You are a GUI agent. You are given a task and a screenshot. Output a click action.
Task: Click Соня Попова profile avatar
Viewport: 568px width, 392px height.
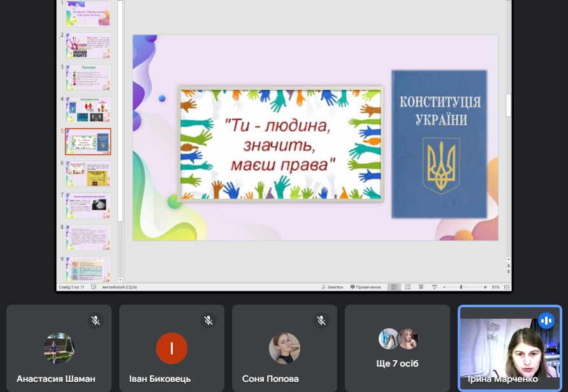[285, 348]
